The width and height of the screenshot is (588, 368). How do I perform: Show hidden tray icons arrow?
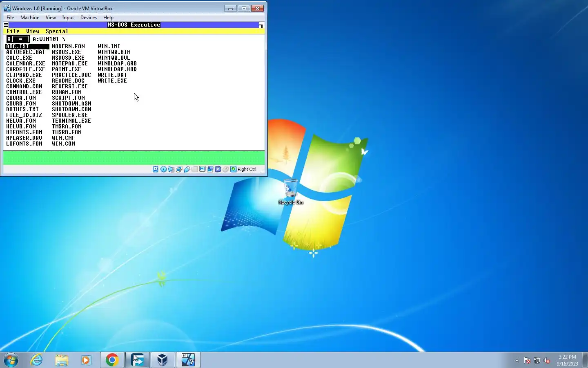click(x=517, y=360)
